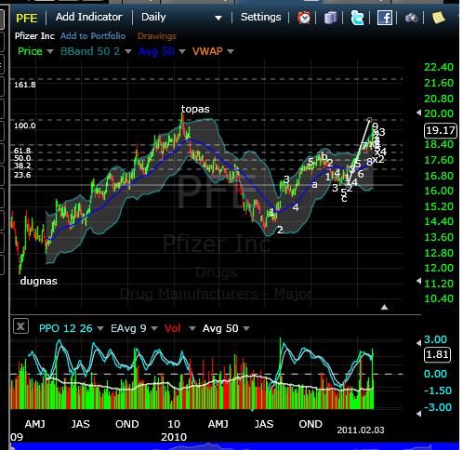Click the Add to Portfolio link
This screenshot has height=450, width=476.
pyautogui.click(x=93, y=36)
